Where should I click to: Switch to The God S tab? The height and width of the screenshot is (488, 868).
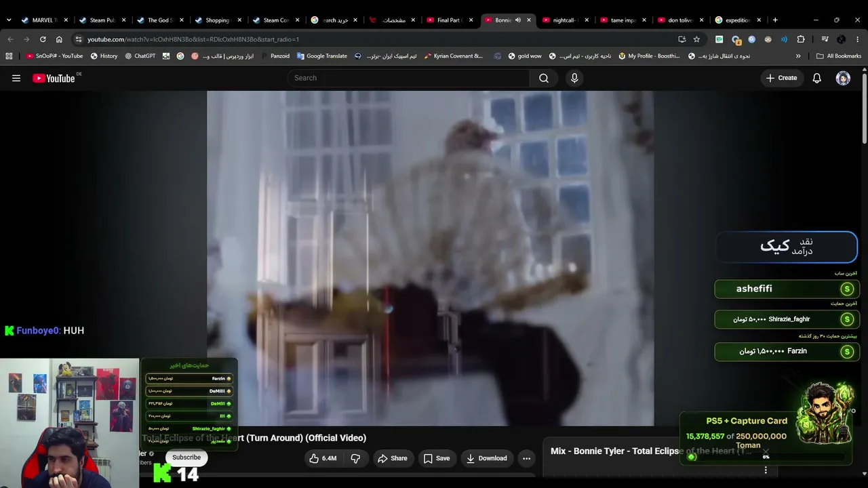pyautogui.click(x=160, y=20)
